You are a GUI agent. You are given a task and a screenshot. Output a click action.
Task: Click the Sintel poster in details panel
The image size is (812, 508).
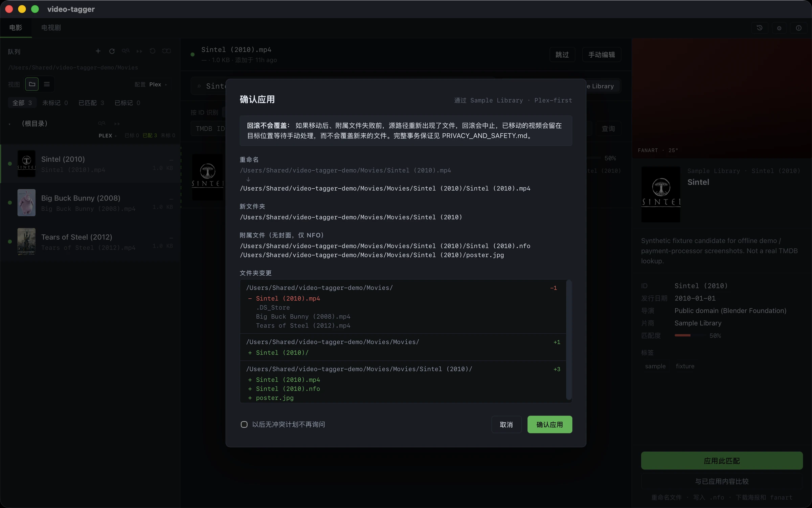pyautogui.click(x=661, y=194)
